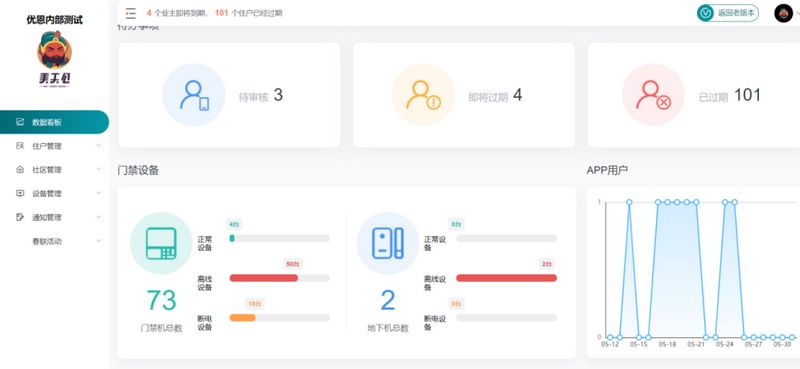Click the 美天包 logo in sidebar
Screen dimensions: 800x369
(55, 59)
